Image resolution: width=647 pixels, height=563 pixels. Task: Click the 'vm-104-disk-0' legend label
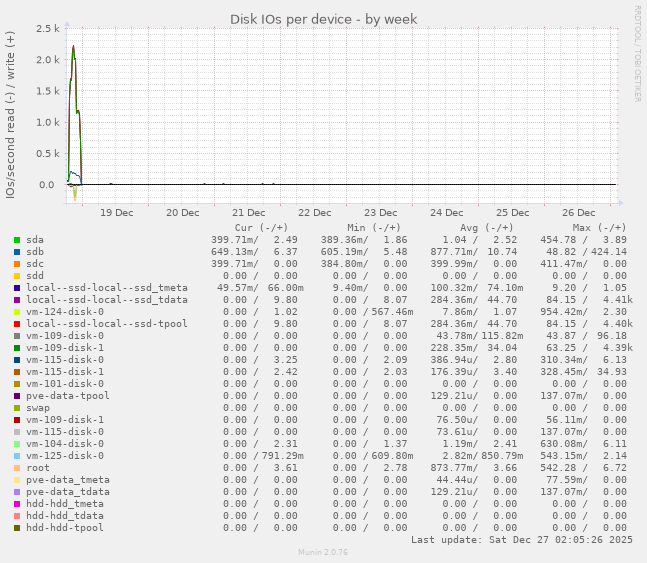click(65, 444)
